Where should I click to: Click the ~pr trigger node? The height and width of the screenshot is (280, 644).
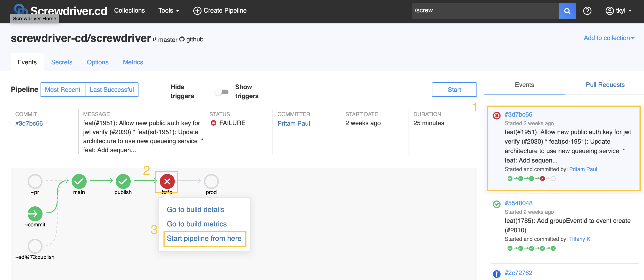point(35,181)
